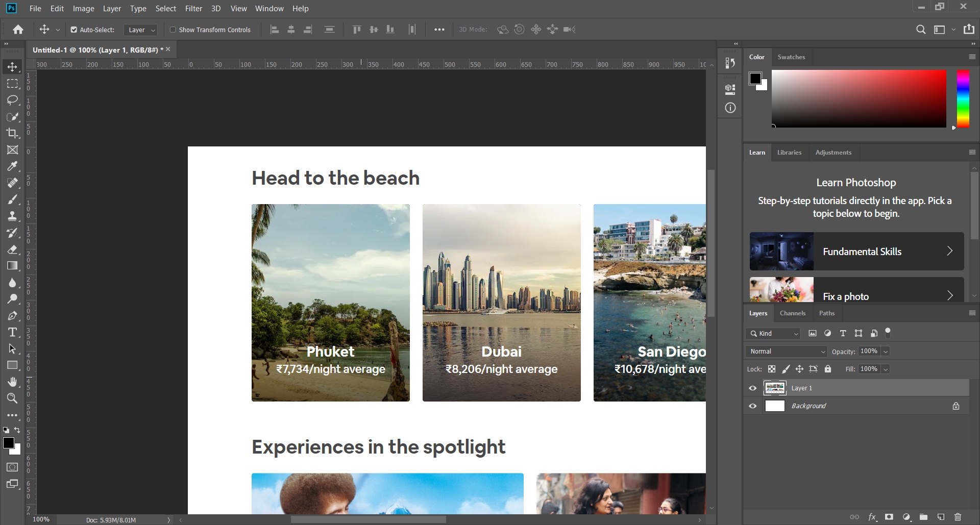Create a new layer icon

coord(941,517)
